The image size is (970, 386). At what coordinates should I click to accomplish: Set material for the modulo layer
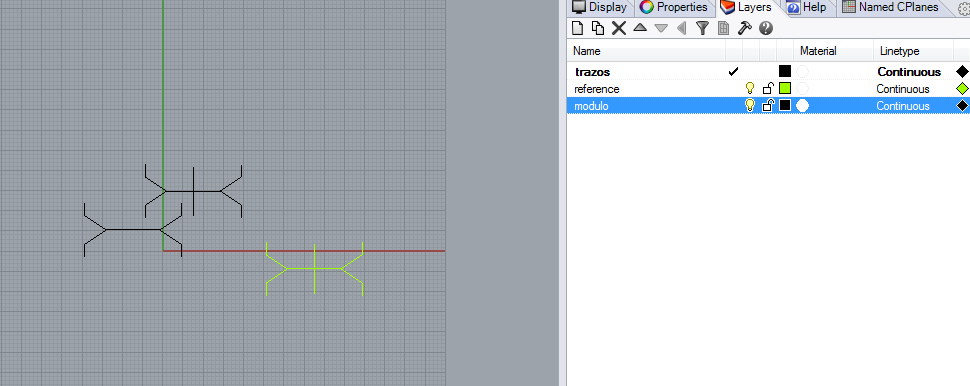(802, 106)
